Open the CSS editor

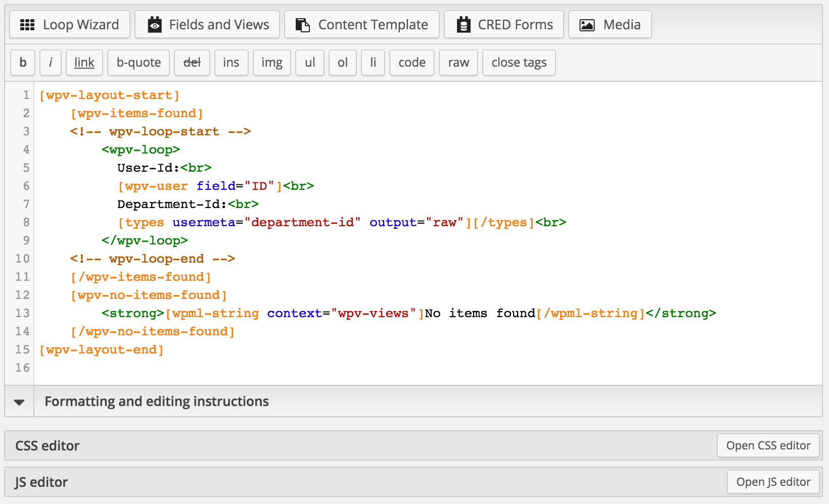[768, 445]
